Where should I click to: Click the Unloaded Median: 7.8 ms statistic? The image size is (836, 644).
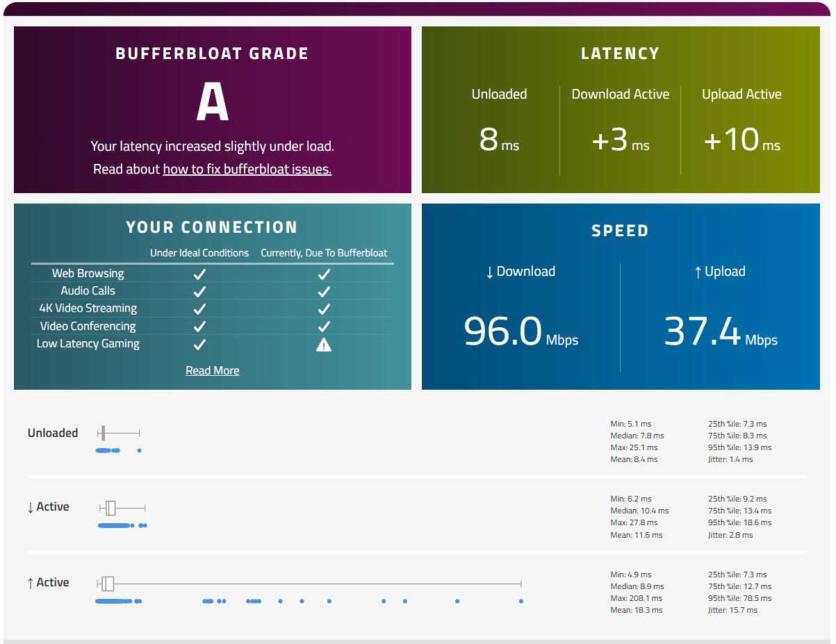point(637,436)
